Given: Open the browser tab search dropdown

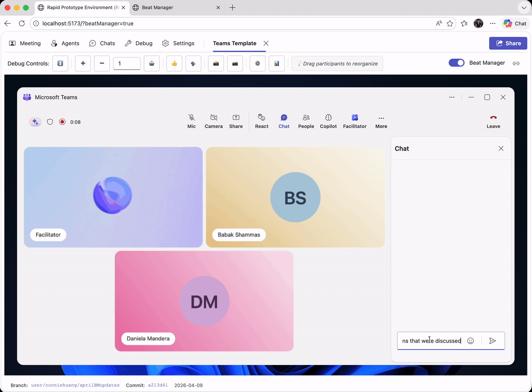Looking at the screenshot, I should (x=524, y=8).
